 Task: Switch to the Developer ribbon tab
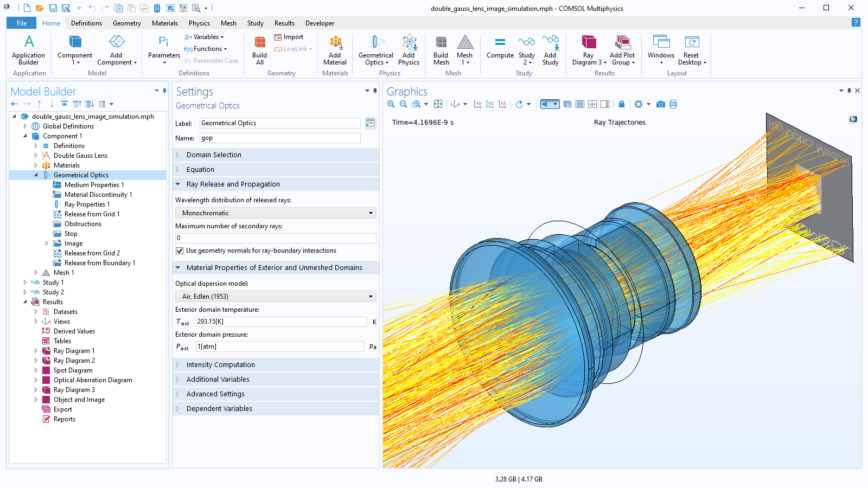(320, 23)
